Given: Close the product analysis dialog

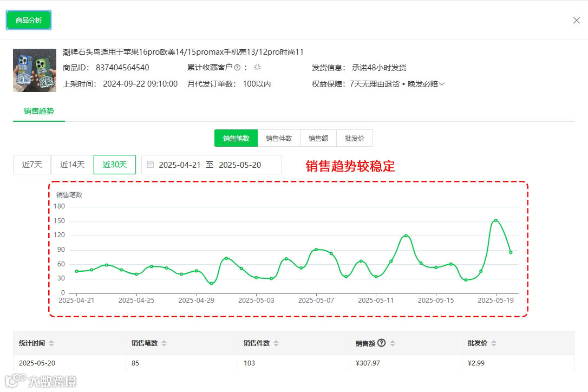Looking at the screenshot, I should tap(577, 20).
